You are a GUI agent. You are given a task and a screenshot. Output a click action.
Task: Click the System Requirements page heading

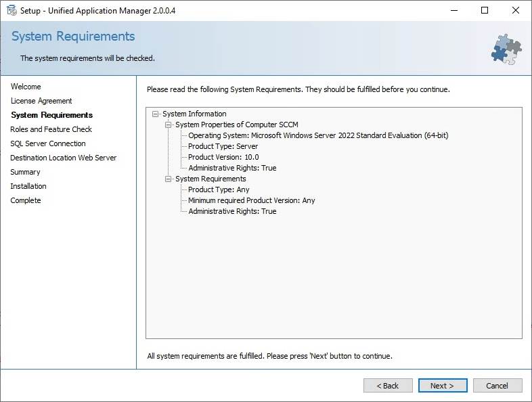point(73,37)
